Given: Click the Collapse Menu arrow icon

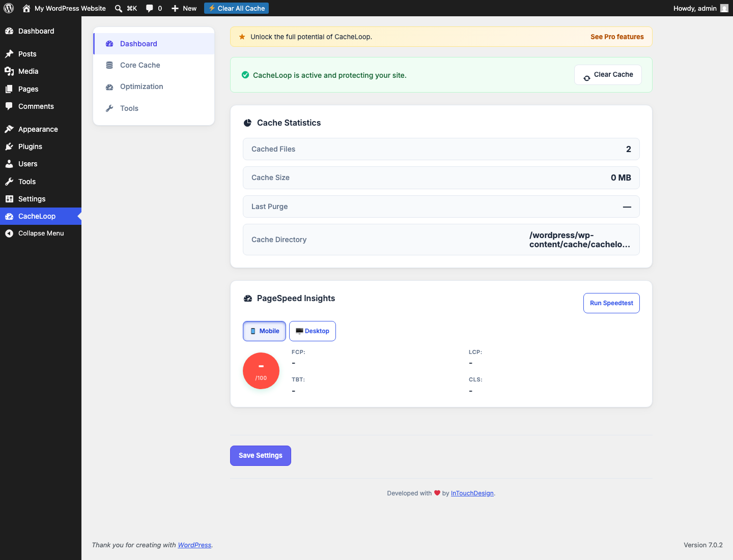Looking at the screenshot, I should [x=9, y=233].
